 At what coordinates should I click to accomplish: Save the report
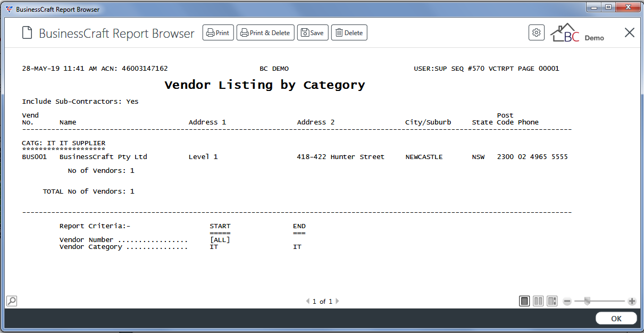click(313, 33)
